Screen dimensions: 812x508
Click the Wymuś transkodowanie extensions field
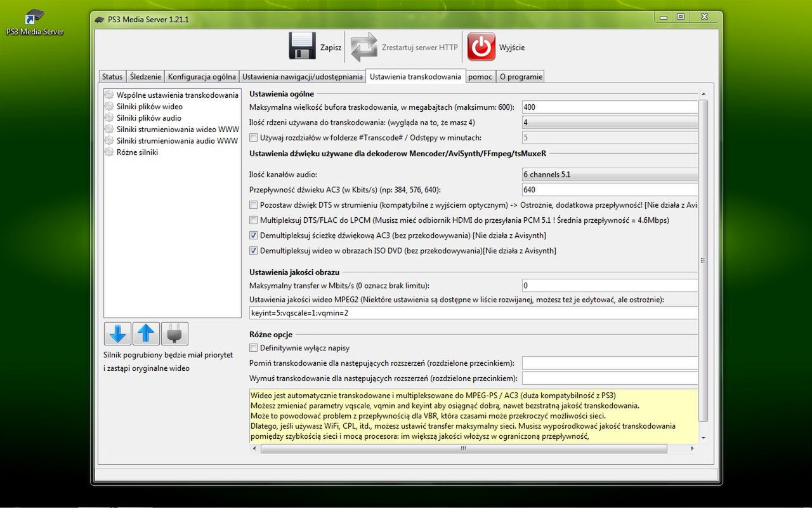pos(610,378)
